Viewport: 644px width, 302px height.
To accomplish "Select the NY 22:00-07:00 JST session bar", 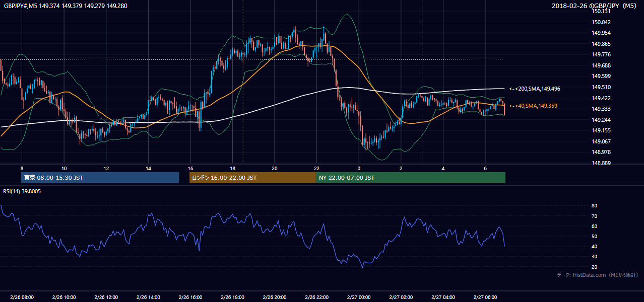I will pyautogui.click(x=411, y=178).
